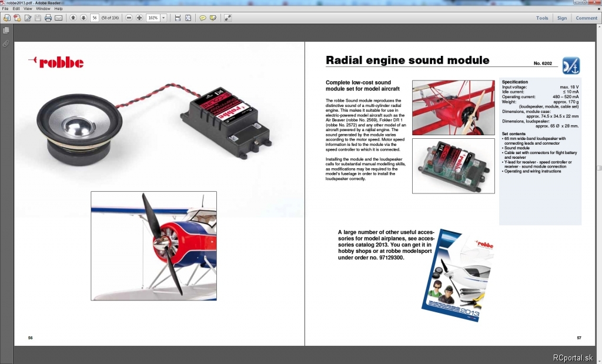Zoom in using the plus icon
This screenshot has width=602, height=364.
click(139, 18)
